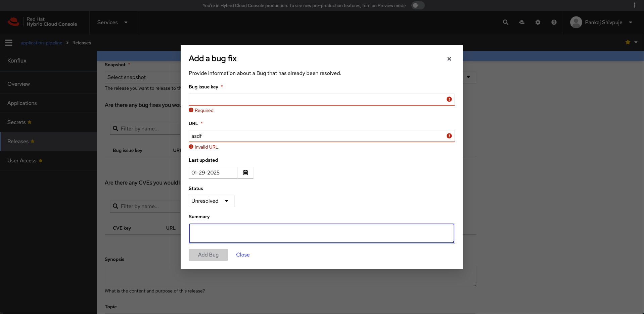
Task: Close the Add a bug fix dialog
Action: point(449,59)
